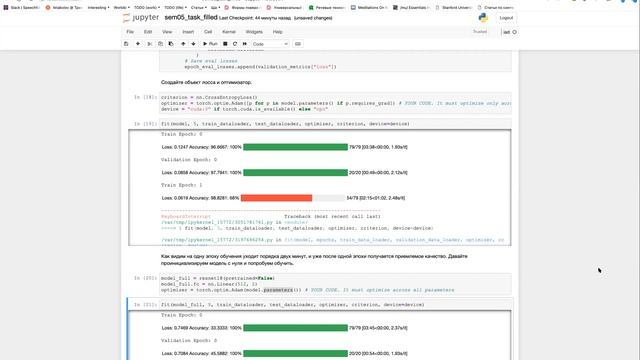This screenshot has height=360, width=640.
Task: Open the Kernel menu
Action: click(229, 32)
